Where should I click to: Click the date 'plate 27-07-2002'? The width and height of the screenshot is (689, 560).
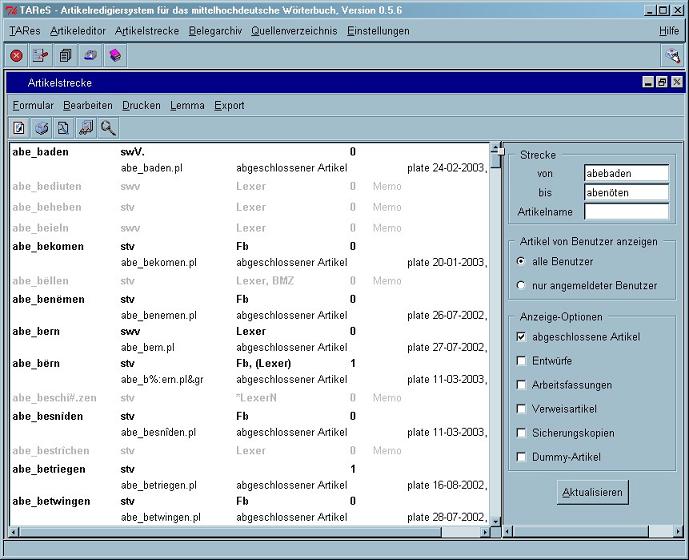pyautogui.click(x=446, y=347)
